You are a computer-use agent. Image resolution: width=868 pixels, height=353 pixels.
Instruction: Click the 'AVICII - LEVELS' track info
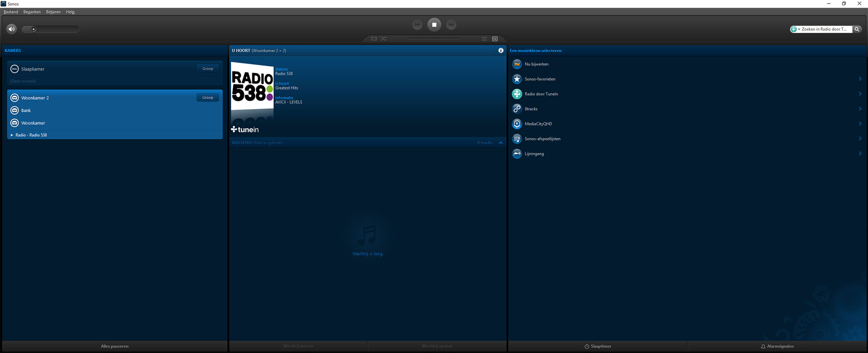click(289, 102)
